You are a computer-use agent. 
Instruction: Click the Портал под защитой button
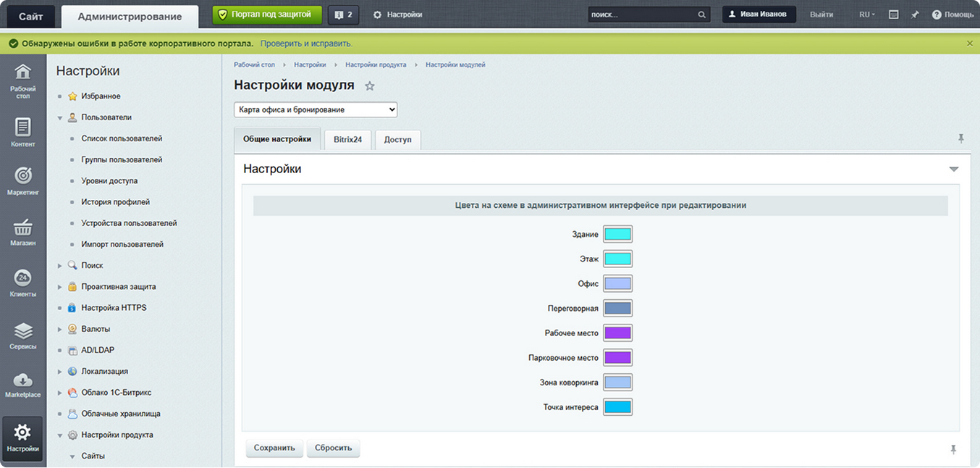tap(267, 14)
